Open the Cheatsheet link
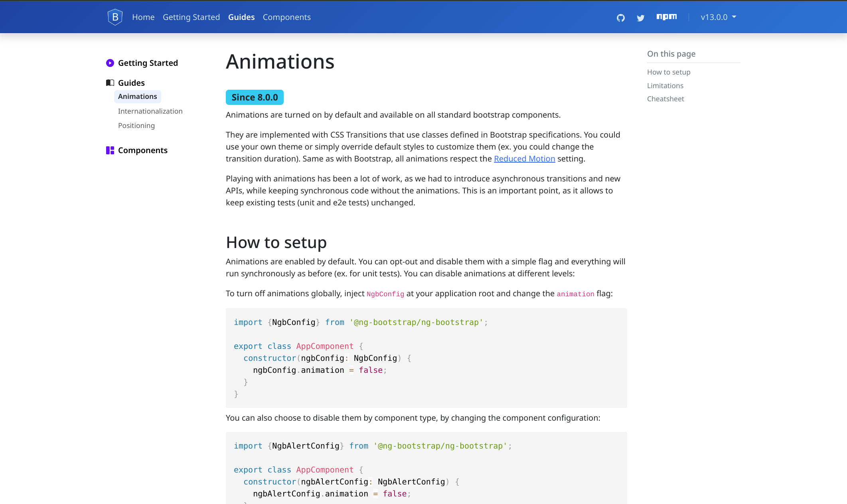The height and width of the screenshot is (504, 847). (665, 98)
